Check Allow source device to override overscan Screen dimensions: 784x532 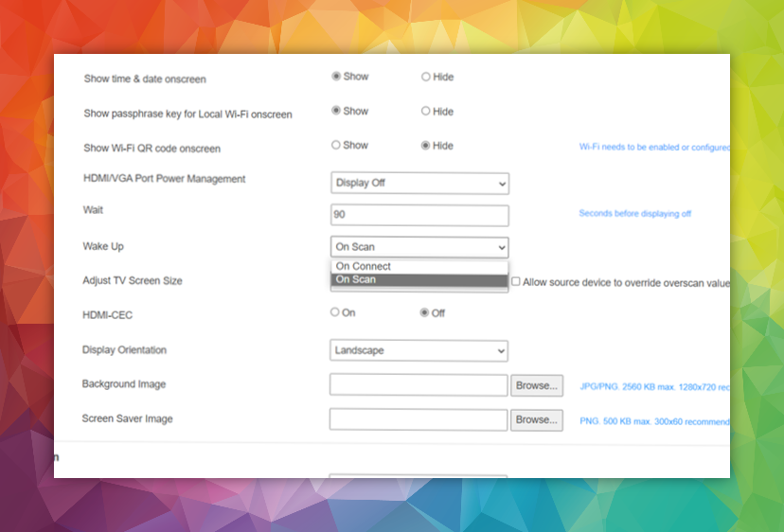point(515,281)
